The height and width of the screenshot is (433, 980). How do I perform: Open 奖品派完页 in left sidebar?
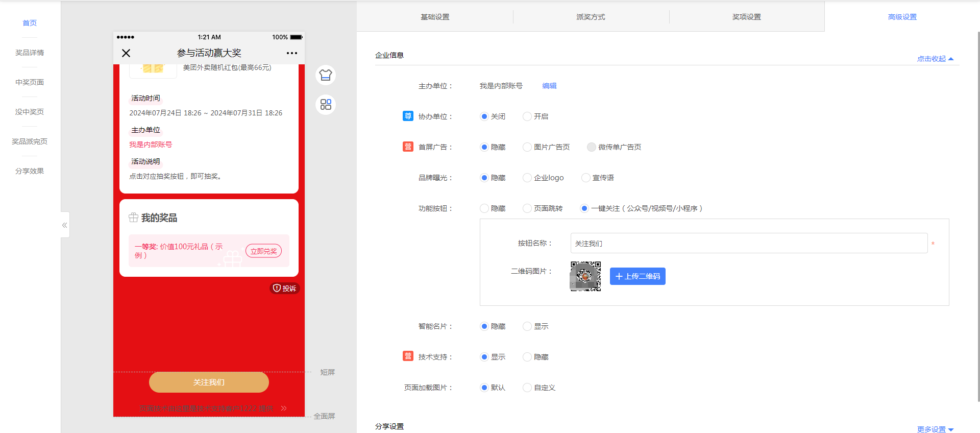coord(30,141)
